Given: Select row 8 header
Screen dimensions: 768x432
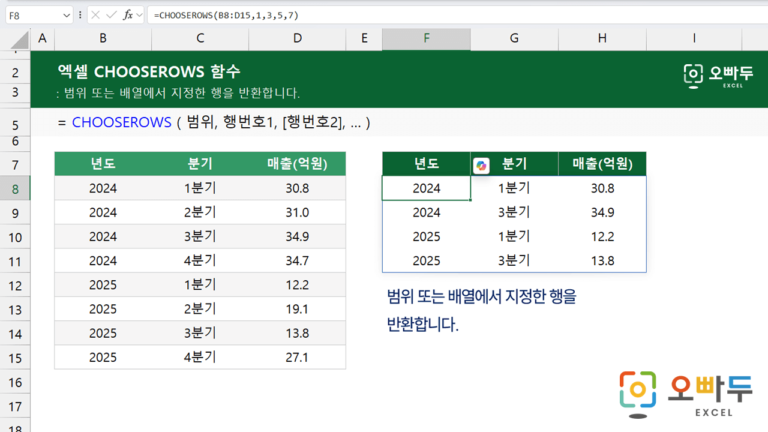Looking at the screenshot, I should 15,189.
